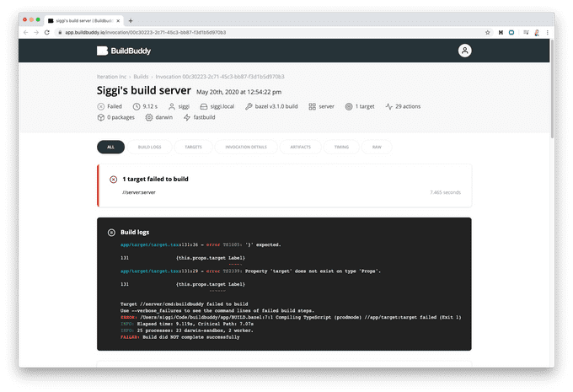Click the red error icon in the failed target card
This screenshot has width=573, height=392.
point(113,180)
